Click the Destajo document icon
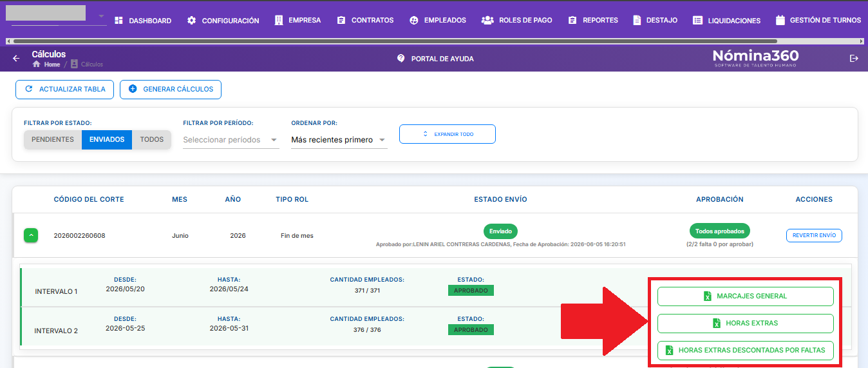The height and width of the screenshot is (368, 868). point(637,20)
